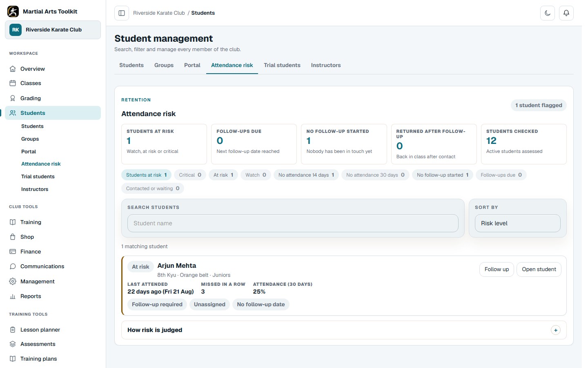The image size is (588, 368).
Task: Open the Sort by Risk level dropdown
Action: pos(517,223)
